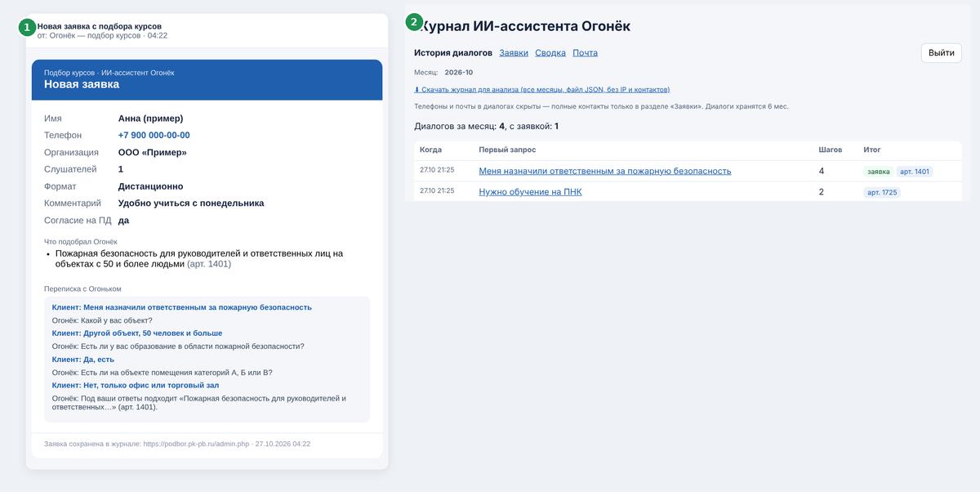Click client reply 'Другой объект, 50 человек и больше'
The height and width of the screenshot is (492, 980).
coord(137,333)
